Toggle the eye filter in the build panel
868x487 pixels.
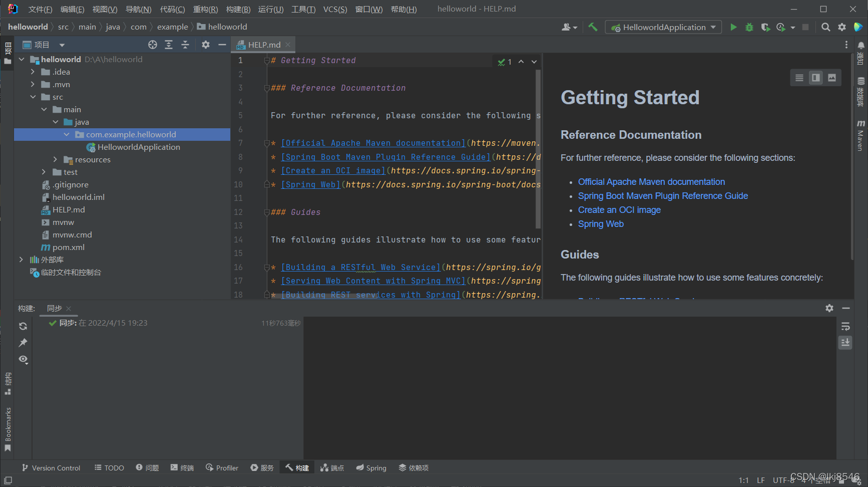pos(23,359)
